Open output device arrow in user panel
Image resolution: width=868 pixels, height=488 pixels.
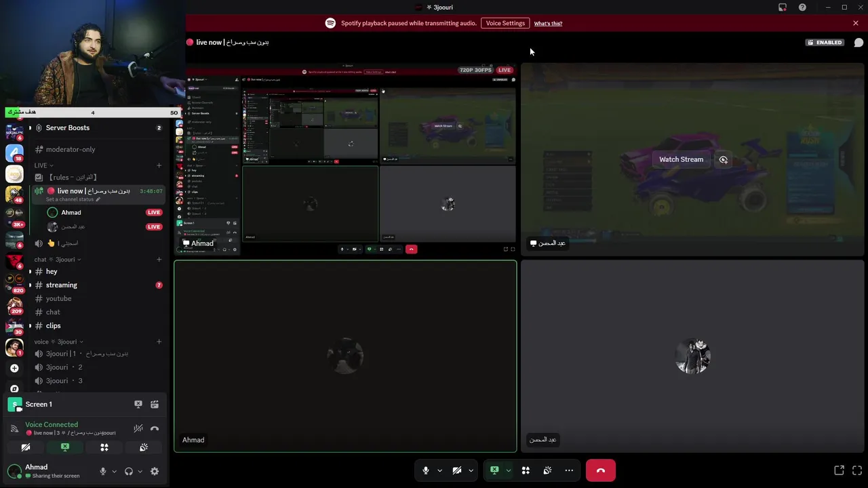tap(140, 472)
